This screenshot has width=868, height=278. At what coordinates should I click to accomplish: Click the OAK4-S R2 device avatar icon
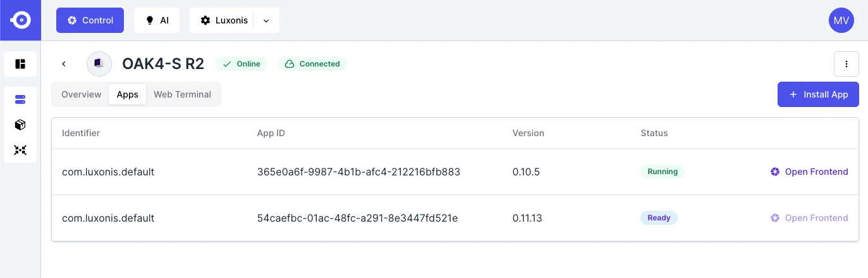[98, 64]
